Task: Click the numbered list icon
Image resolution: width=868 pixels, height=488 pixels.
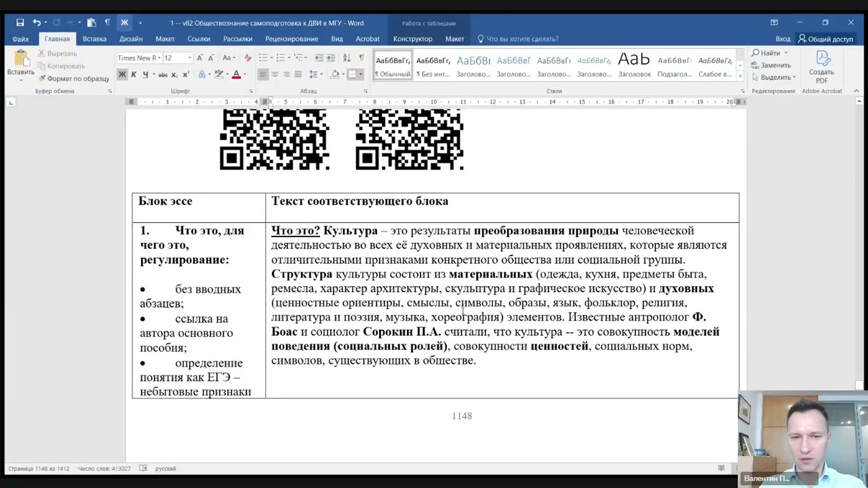Action: pyautogui.click(x=281, y=58)
